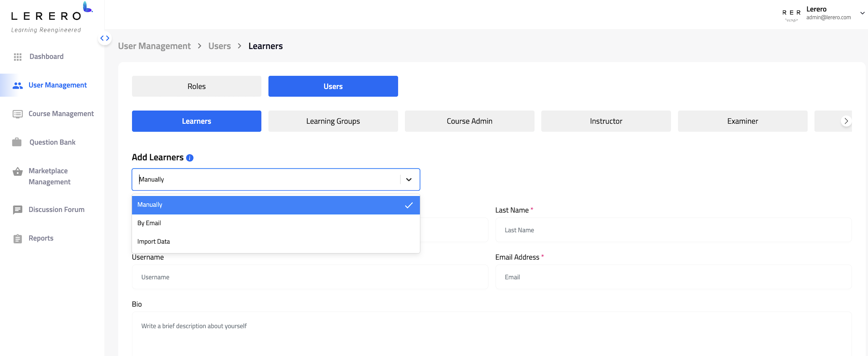Click the Users breadcrumb link
The height and width of the screenshot is (356, 868).
tap(219, 46)
